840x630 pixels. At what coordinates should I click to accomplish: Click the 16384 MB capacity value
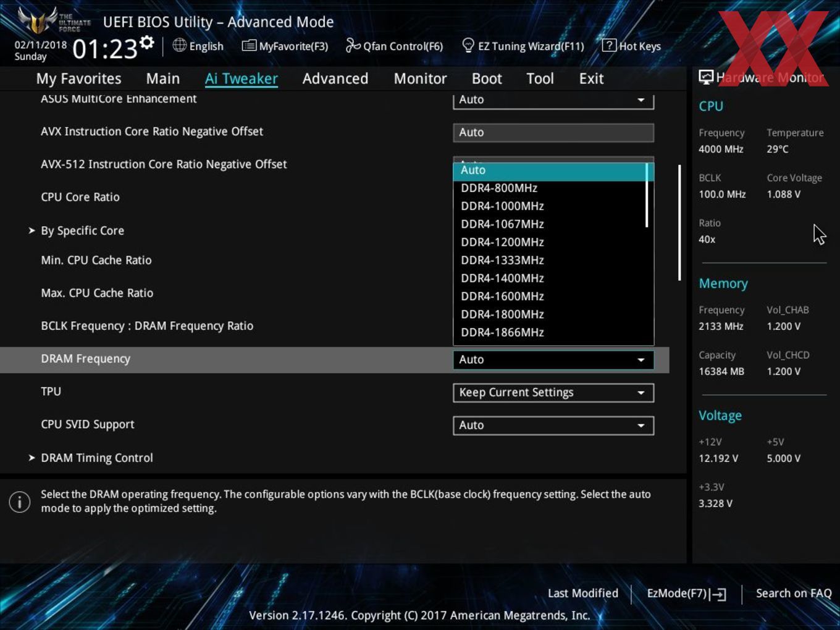(721, 371)
